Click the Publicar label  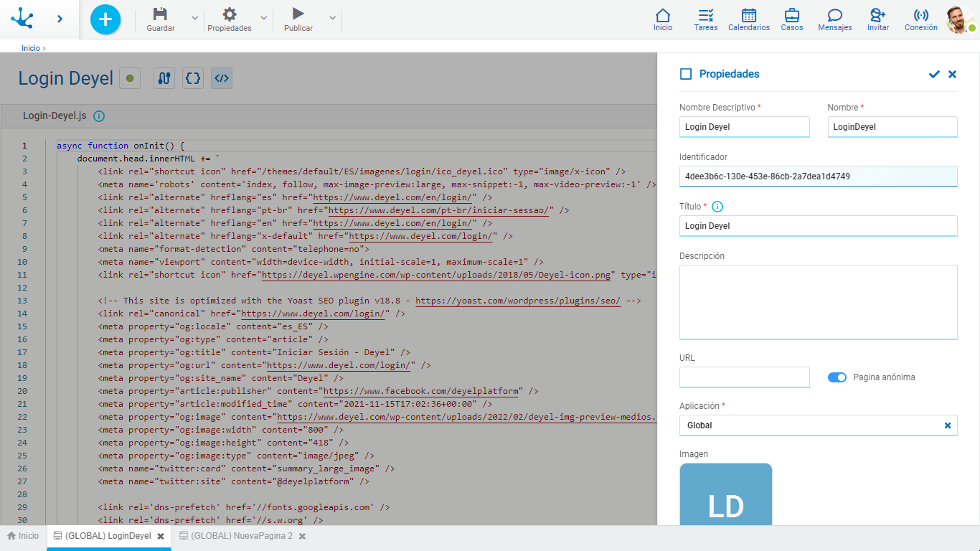point(298,28)
